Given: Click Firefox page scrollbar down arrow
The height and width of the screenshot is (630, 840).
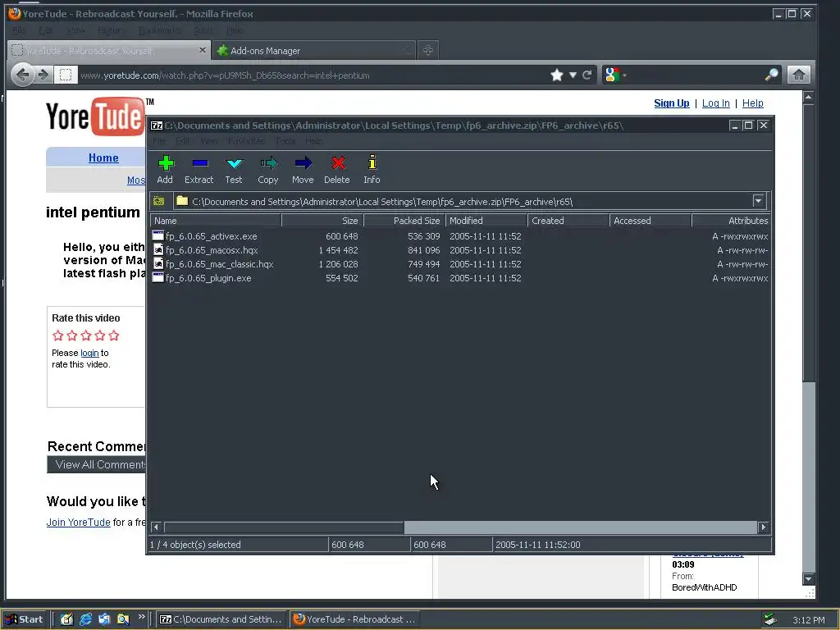Looking at the screenshot, I should tap(808, 578).
